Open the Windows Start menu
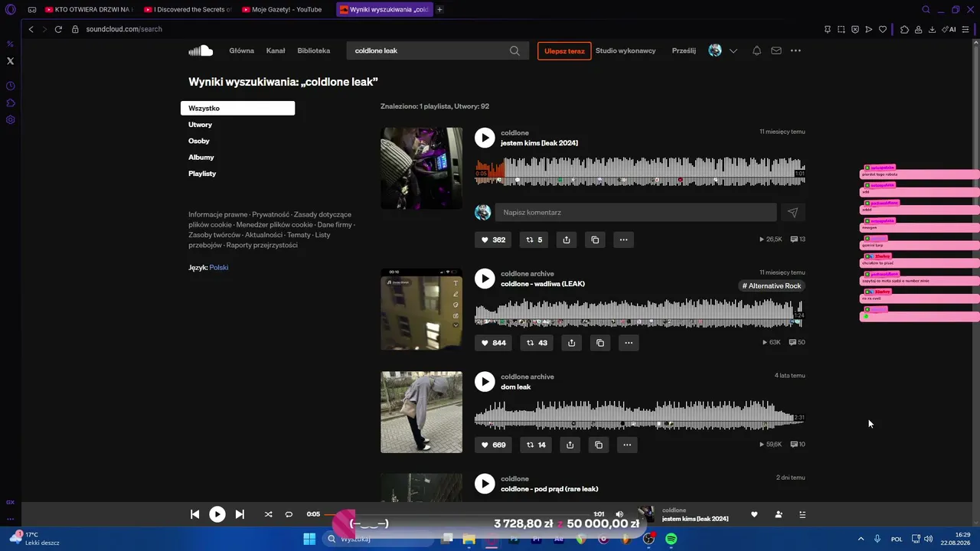The height and width of the screenshot is (551, 980). pos(309,539)
